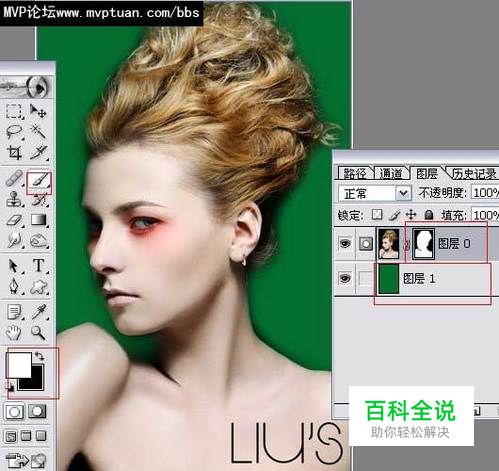Switch to Quick Mask mode
Image resolution: width=499 pixels, height=471 pixels.
coord(37,412)
